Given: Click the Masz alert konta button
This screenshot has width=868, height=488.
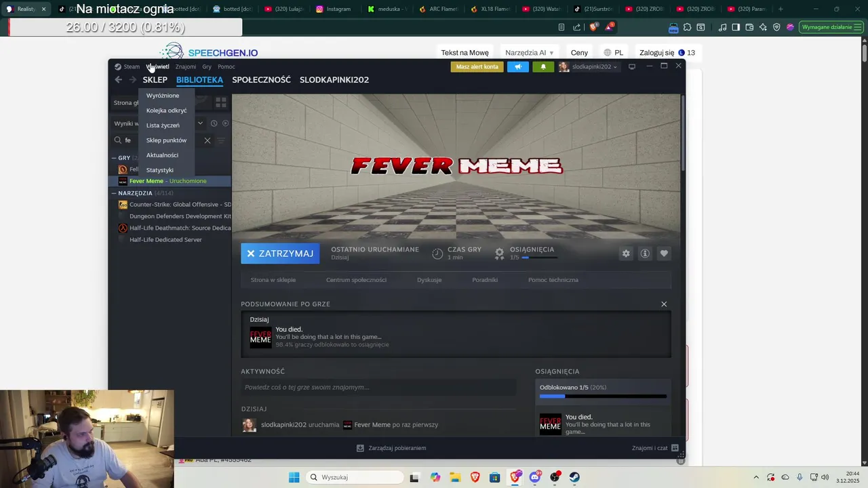Looking at the screenshot, I should [x=477, y=66].
